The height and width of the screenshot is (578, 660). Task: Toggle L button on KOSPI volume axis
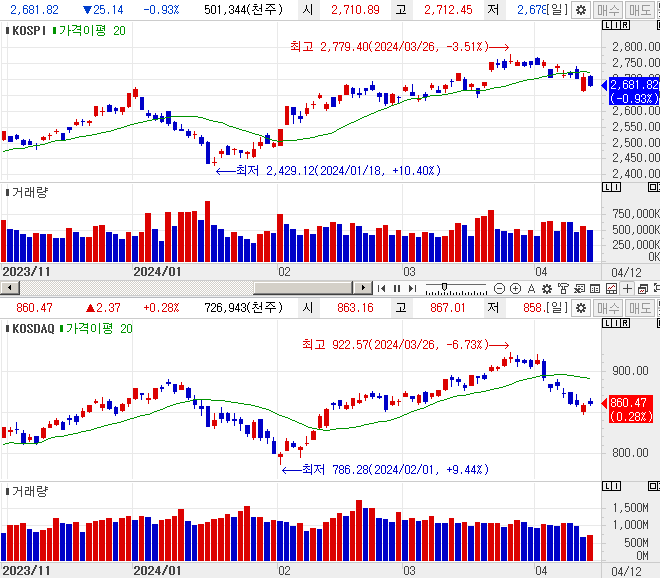(607, 187)
